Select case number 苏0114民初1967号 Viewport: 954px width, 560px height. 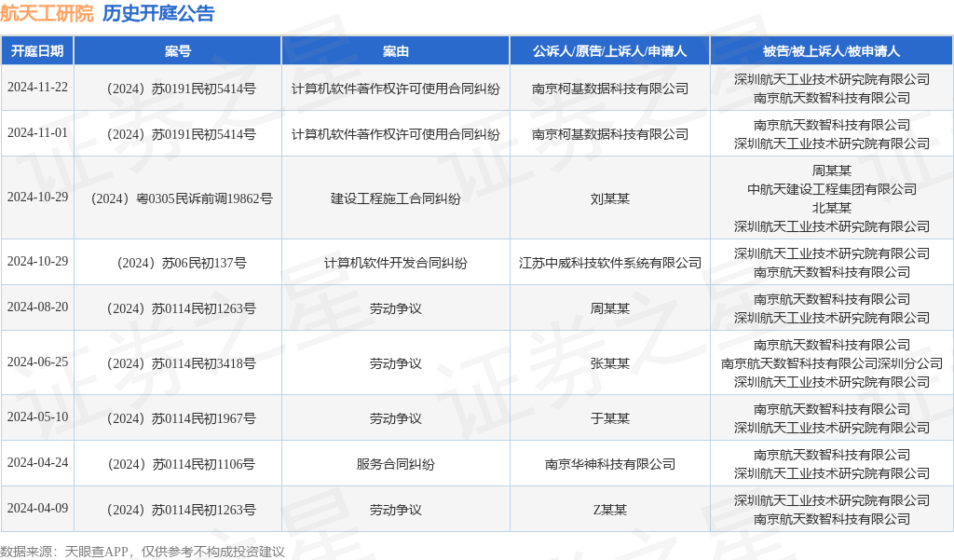181,418
